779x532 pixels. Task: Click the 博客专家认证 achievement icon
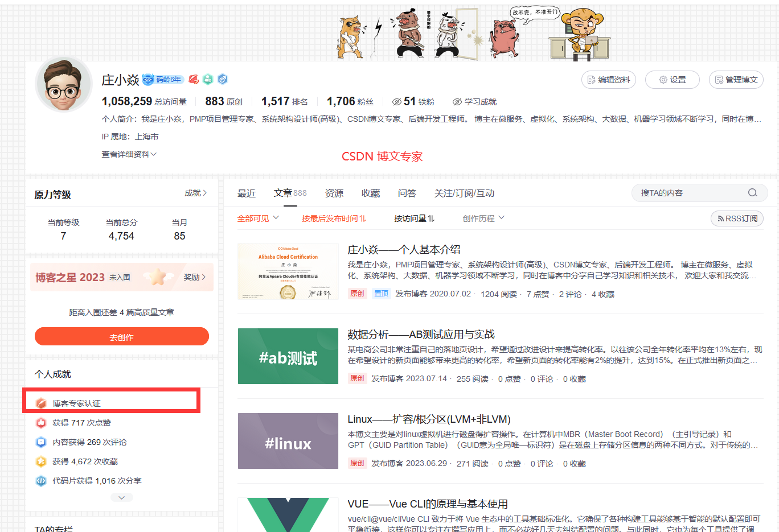[x=41, y=403]
